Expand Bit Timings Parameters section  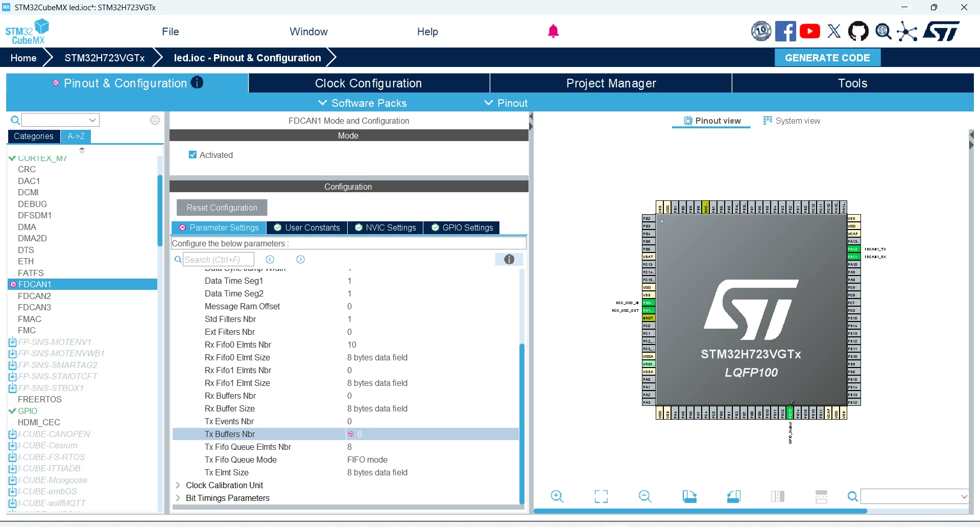178,498
